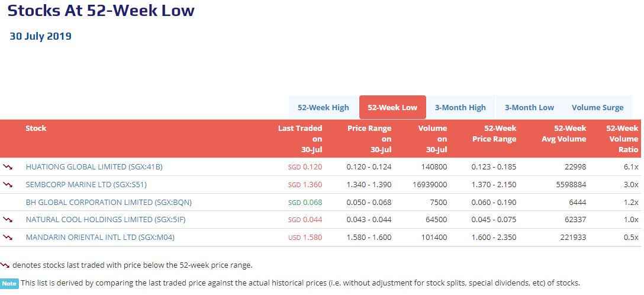Click the down-trend legend icon before 'denotes stocks'
The height and width of the screenshot is (295, 644).
[x=5, y=265]
